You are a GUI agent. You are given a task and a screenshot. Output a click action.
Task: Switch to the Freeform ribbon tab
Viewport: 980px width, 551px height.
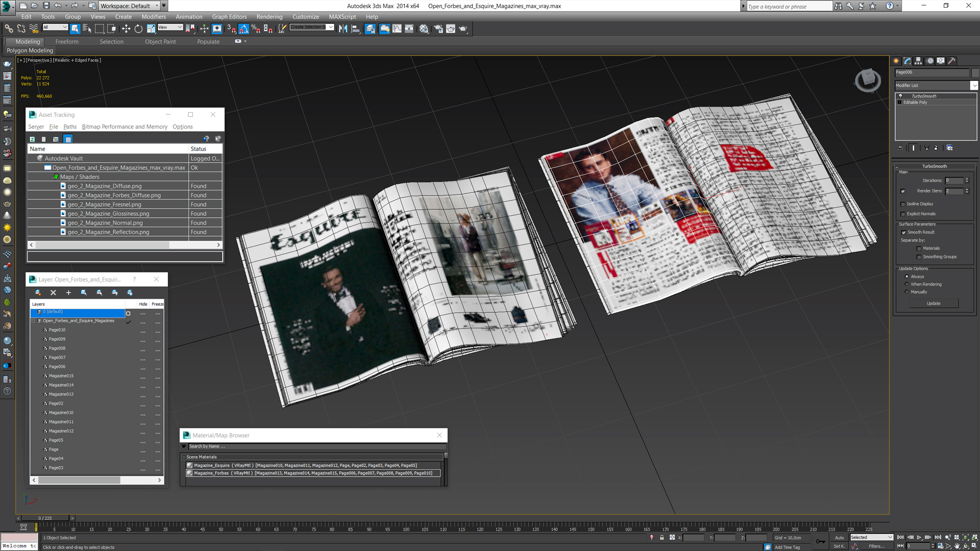click(67, 42)
